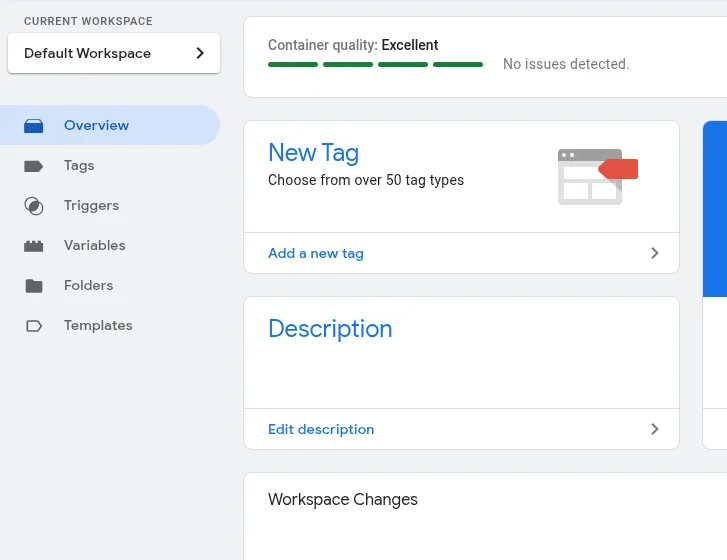The image size is (727, 560).
Task: Go to the Tags section
Action: click(109, 165)
